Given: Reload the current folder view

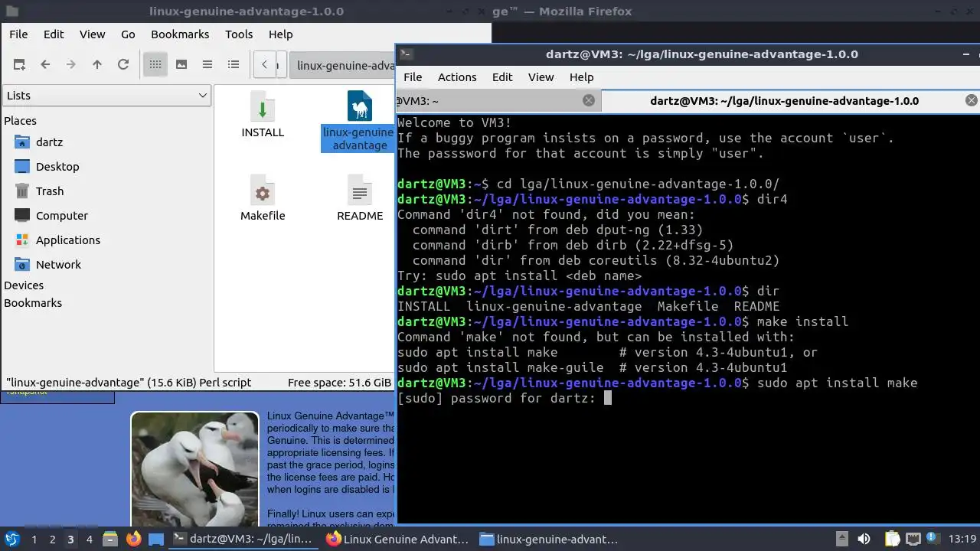Looking at the screenshot, I should 123,65.
